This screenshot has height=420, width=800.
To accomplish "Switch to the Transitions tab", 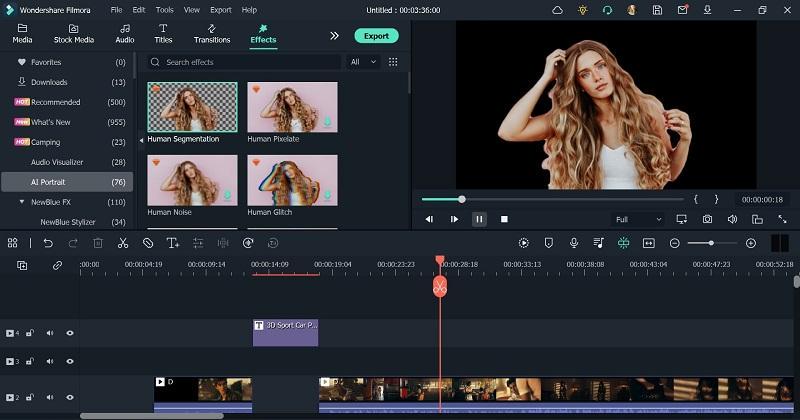I will pos(212,34).
